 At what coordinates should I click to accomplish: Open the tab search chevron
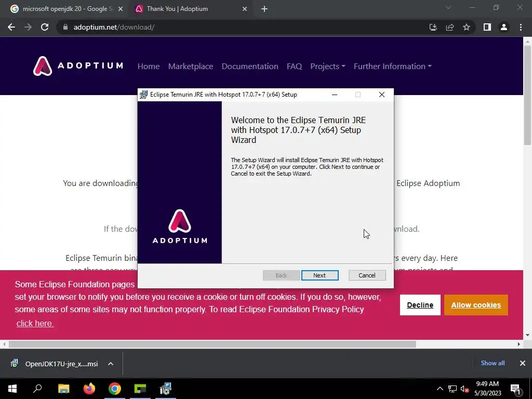pyautogui.click(x=448, y=7)
